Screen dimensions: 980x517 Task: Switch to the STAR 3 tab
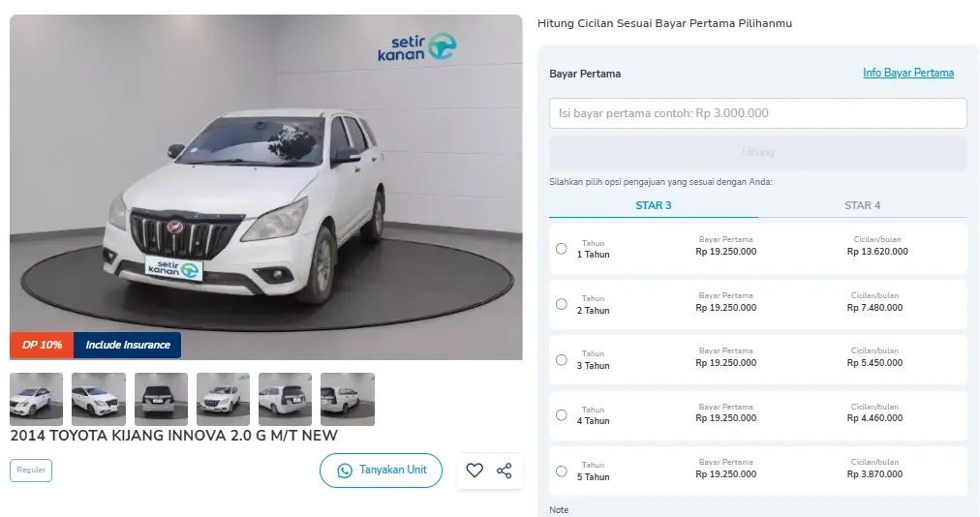click(654, 205)
